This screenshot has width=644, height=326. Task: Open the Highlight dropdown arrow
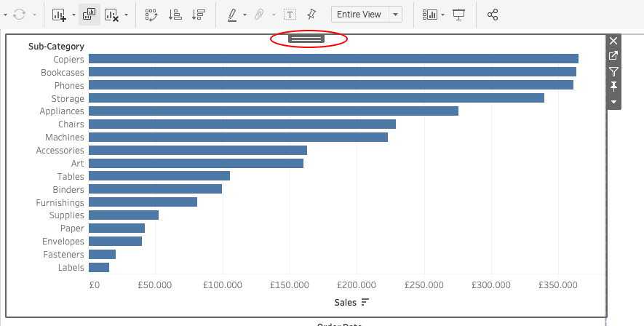pos(245,15)
